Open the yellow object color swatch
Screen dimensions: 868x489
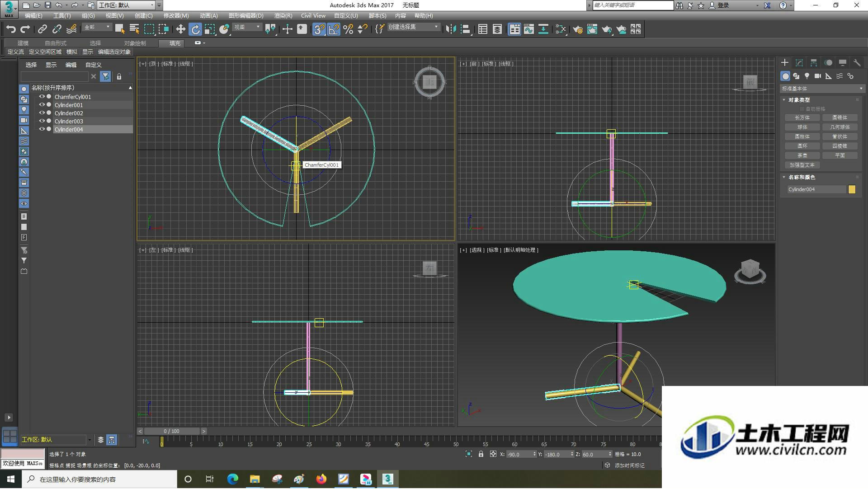[x=852, y=189]
